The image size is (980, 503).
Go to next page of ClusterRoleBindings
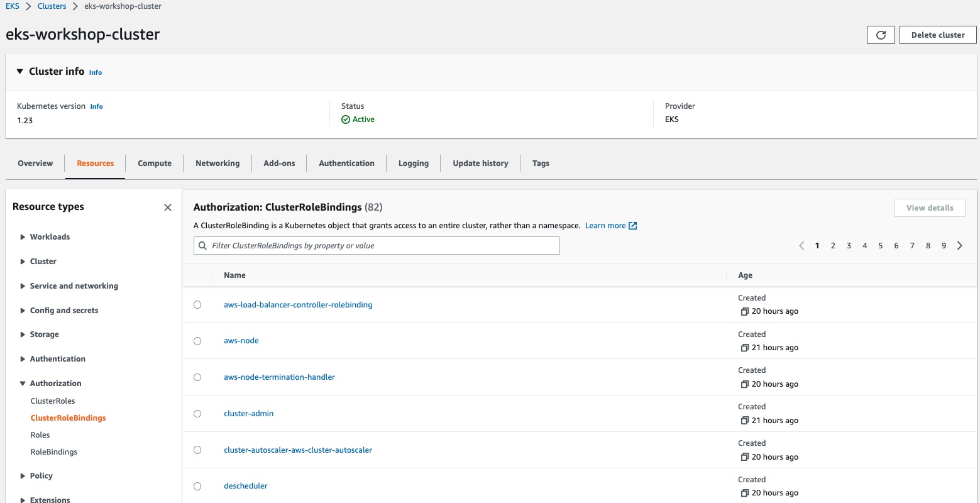point(959,246)
